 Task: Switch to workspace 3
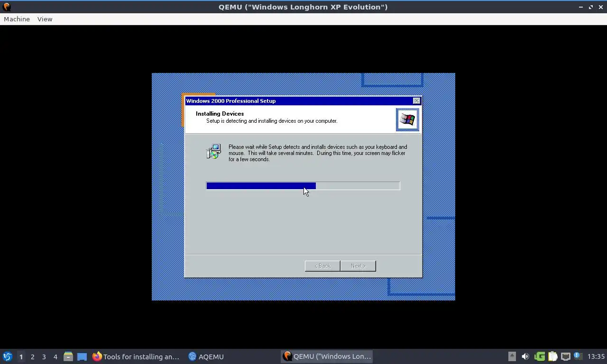(44, 356)
